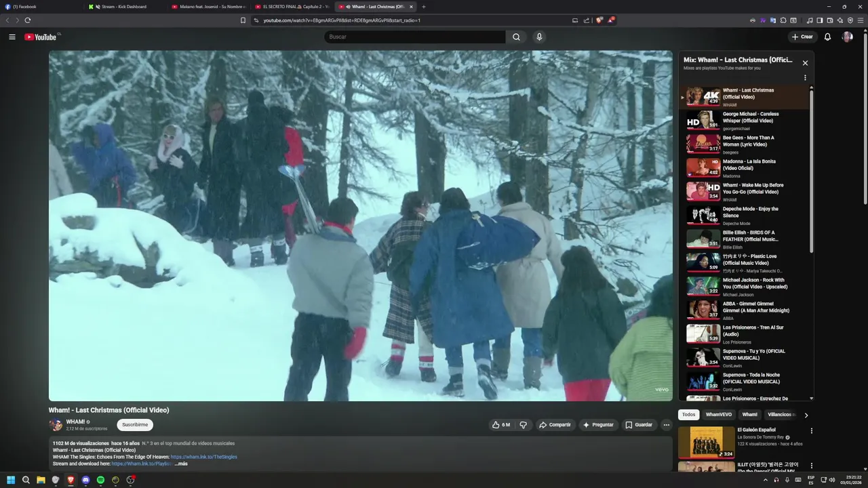Screen dimensions: 868x488
Task: Play Madonna La Isla Bonita
Action: [746, 167]
